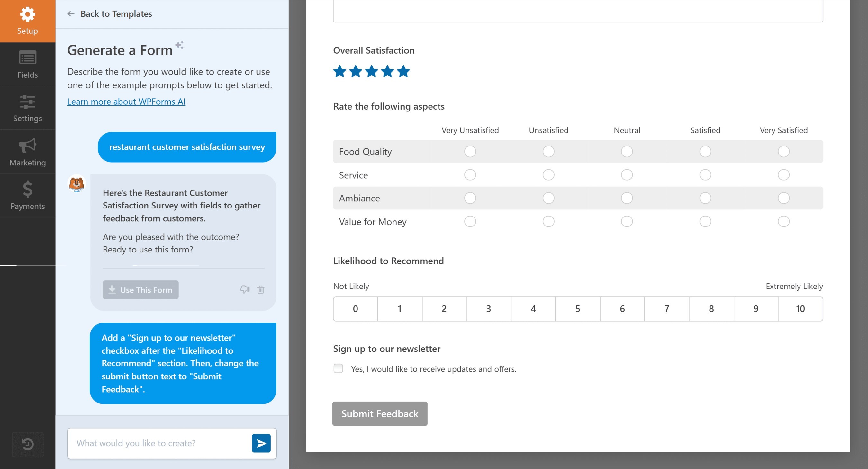Open the Fields panel in sidebar
This screenshot has width=868, height=469.
point(27,64)
